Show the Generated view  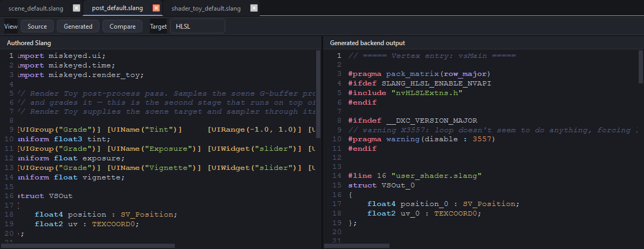coord(78,26)
